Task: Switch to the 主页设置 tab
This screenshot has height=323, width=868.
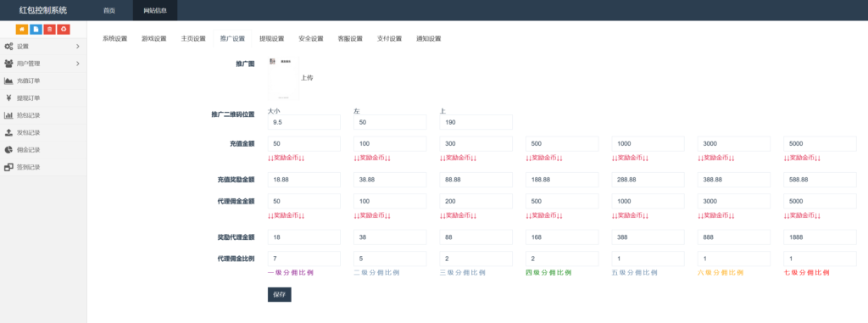Action: (193, 39)
